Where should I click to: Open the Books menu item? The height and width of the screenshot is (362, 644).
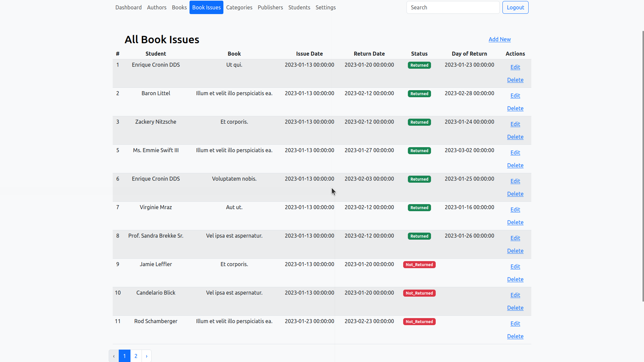tap(179, 7)
